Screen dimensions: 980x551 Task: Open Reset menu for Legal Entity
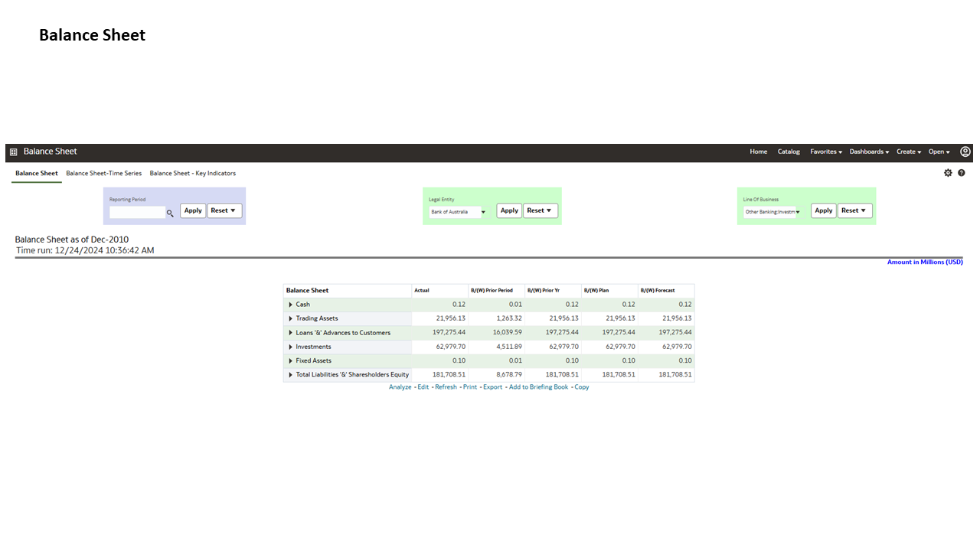pos(541,210)
